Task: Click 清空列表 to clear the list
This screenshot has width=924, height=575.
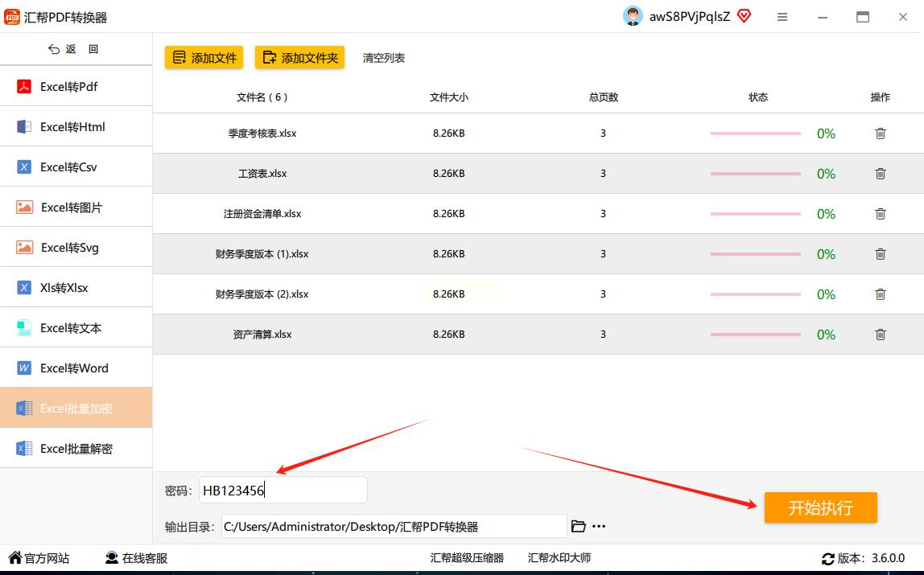Action: (384, 58)
